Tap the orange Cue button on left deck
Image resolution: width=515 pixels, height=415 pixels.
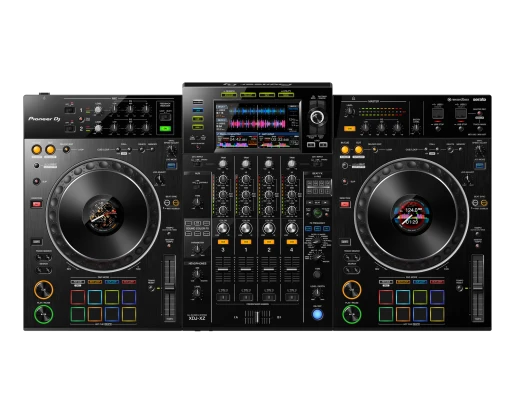[x=44, y=290]
